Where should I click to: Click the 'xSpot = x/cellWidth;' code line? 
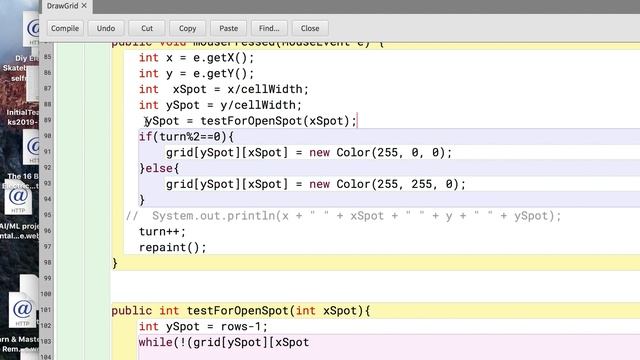pyautogui.click(x=240, y=89)
